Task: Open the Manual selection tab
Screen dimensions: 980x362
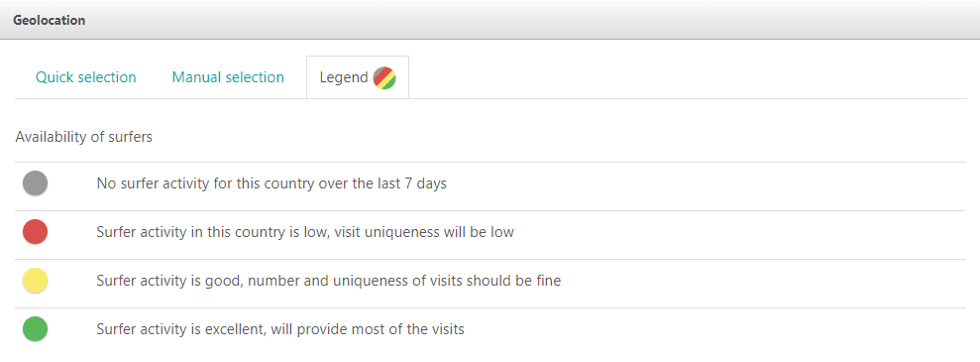Action: 228,77
